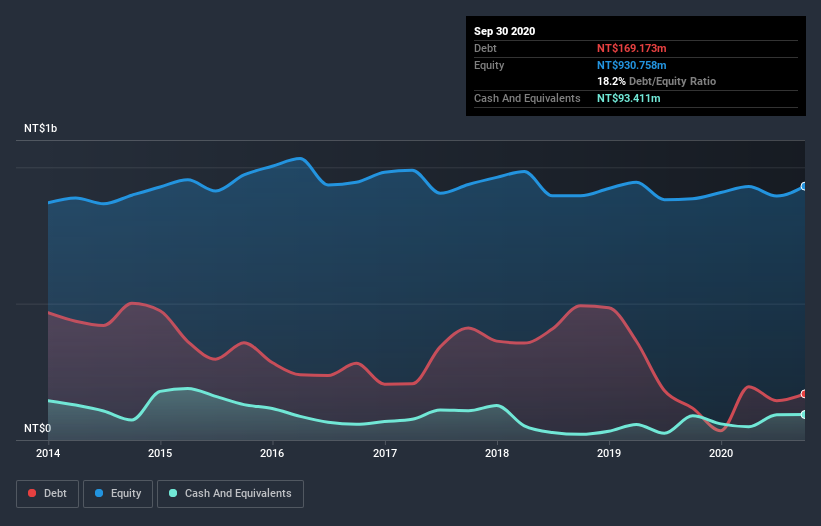821x526 pixels.
Task: Click Cash And Equivalents label in tooltip
Action: 527,98
